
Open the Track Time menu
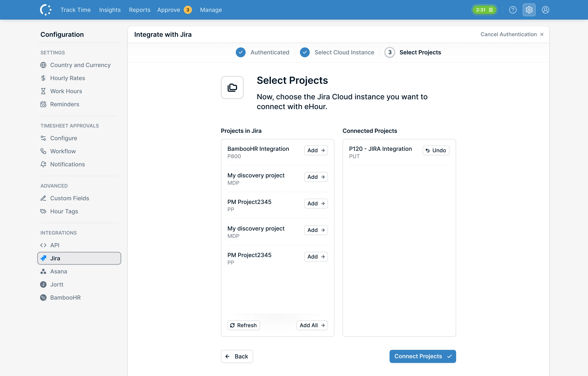click(x=76, y=10)
